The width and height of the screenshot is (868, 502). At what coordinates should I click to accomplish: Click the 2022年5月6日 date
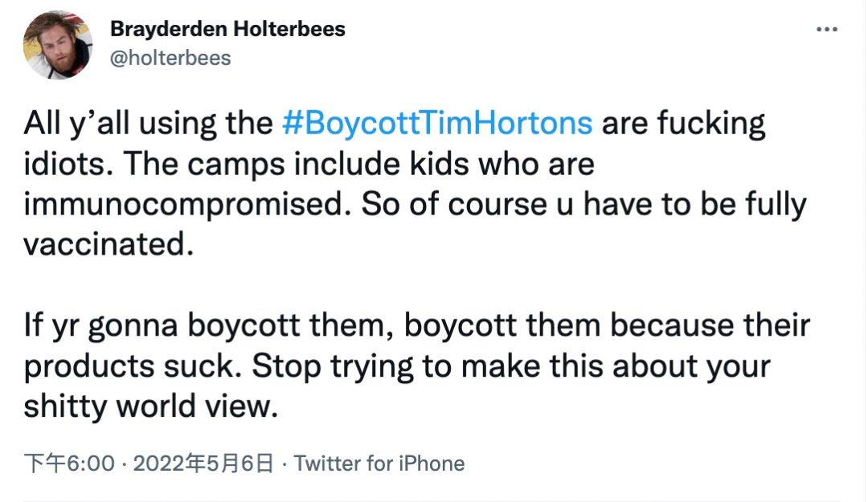(203, 463)
